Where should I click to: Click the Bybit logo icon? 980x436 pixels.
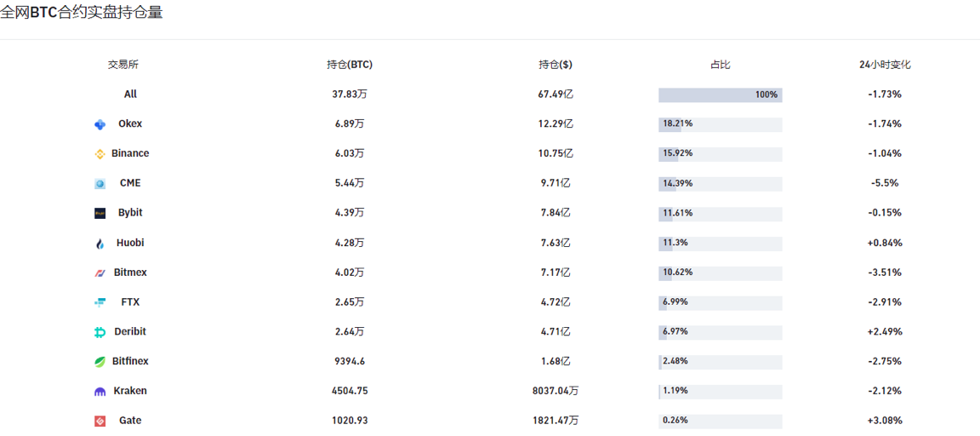tap(100, 213)
